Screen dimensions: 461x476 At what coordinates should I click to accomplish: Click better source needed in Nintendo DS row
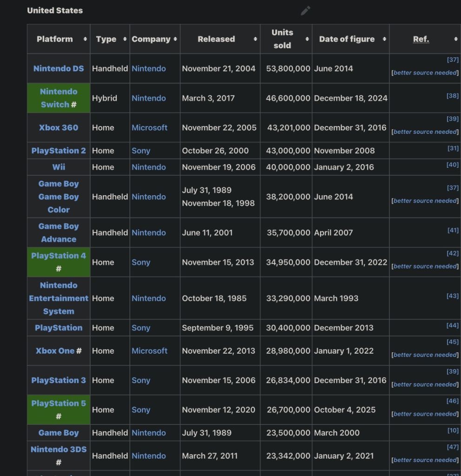coord(425,73)
